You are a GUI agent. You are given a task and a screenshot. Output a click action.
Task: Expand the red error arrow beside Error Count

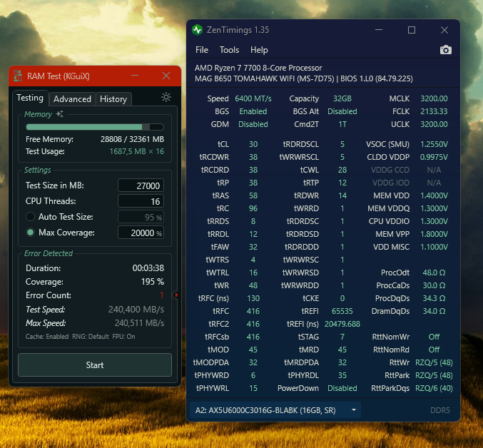[176, 295]
